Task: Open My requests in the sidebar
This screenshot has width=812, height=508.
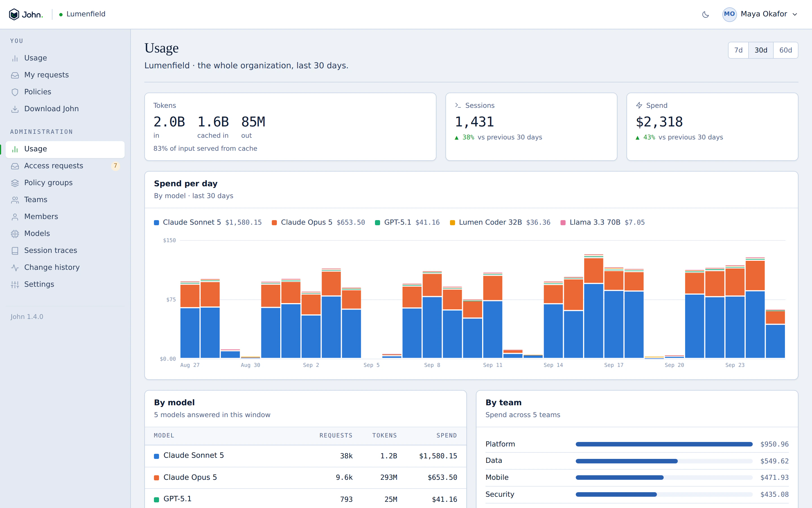Action: tap(65, 75)
